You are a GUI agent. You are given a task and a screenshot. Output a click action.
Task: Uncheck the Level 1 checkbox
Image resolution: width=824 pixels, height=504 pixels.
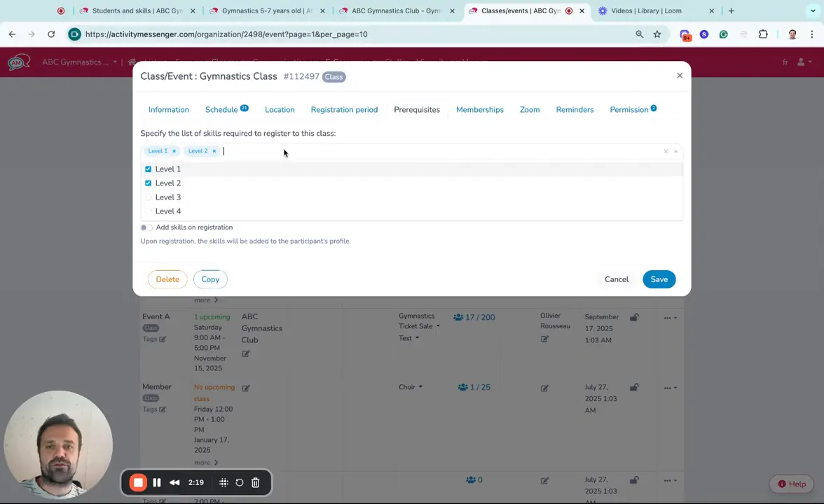point(148,169)
